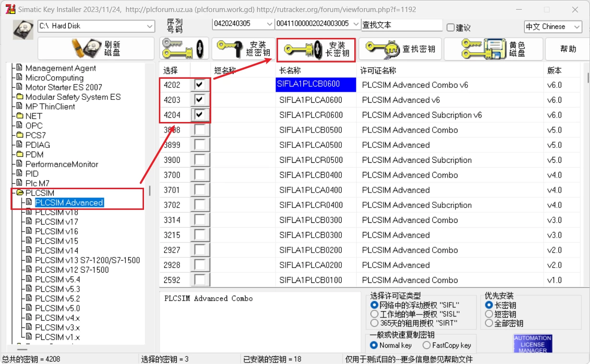Select PLCSIM v5.4 tree item

click(x=58, y=279)
